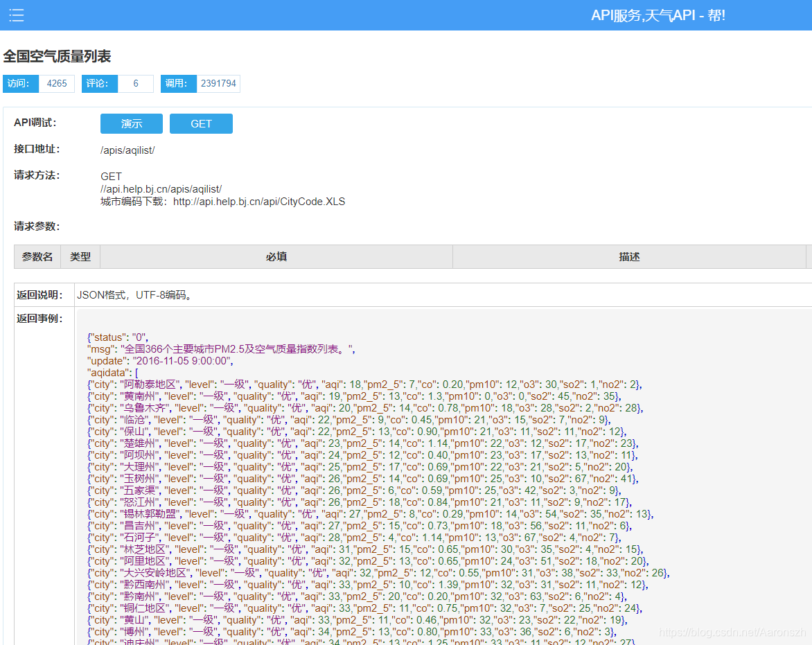This screenshot has width=812, height=645.
Task: Click the API服务,天气API - 帮! header title
Action: coord(658,15)
